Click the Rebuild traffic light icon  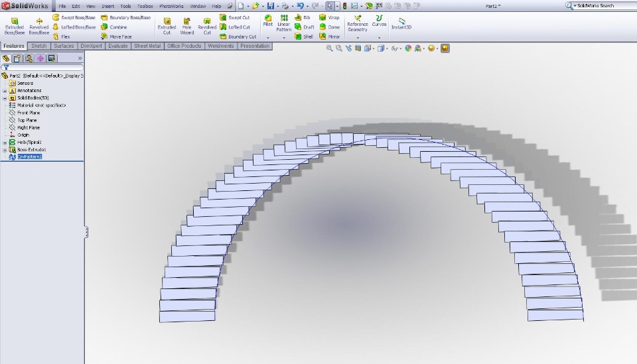[344, 6]
